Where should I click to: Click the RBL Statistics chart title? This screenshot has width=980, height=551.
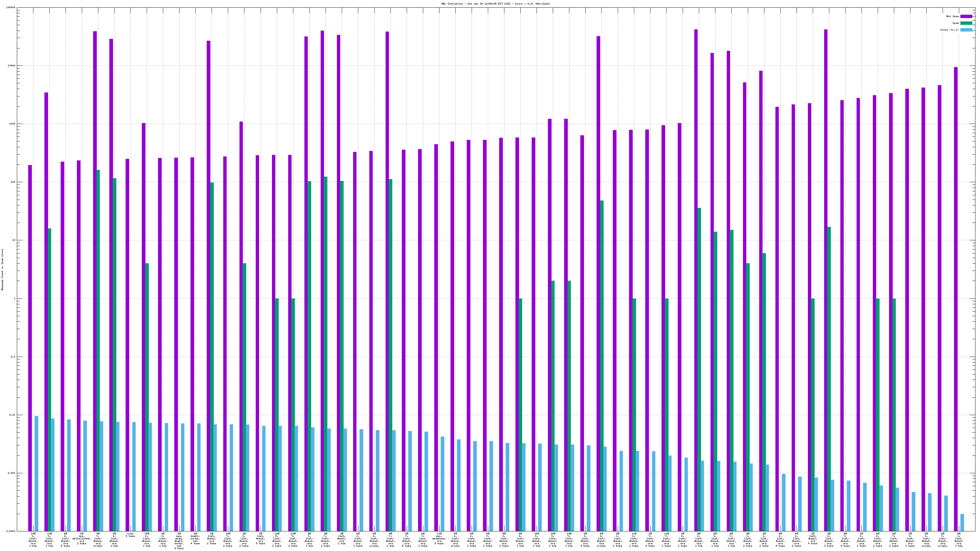click(x=495, y=4)
